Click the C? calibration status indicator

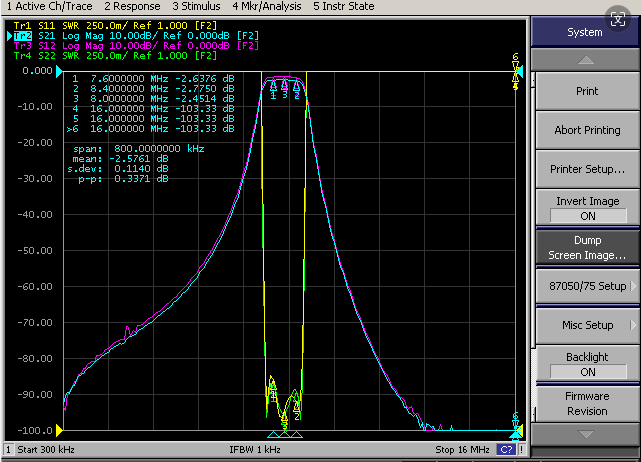[x=506, y=450]
